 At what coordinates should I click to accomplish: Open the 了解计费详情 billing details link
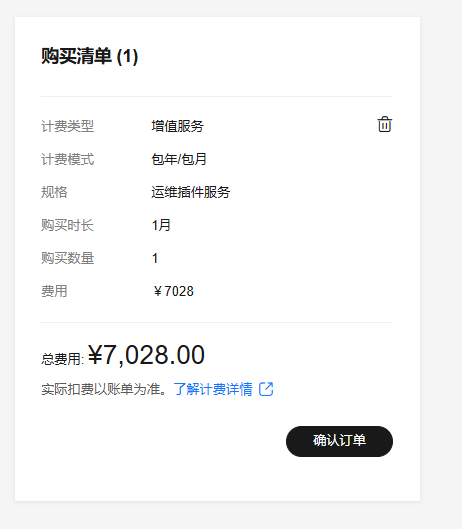click(x=213, y=389)
